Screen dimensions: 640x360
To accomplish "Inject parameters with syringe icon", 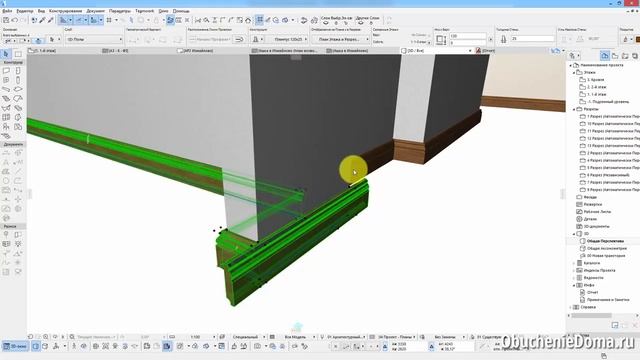I will pos(51,20).
